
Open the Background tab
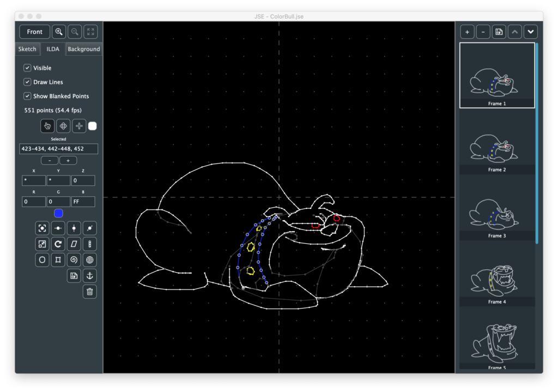point(83,49)
